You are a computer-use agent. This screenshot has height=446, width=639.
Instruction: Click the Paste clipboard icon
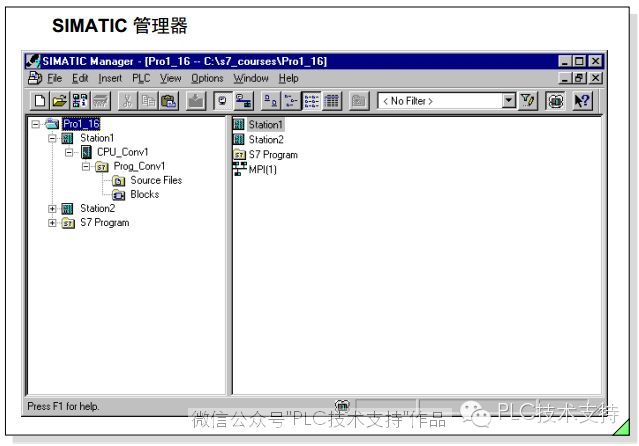[168, 100]
